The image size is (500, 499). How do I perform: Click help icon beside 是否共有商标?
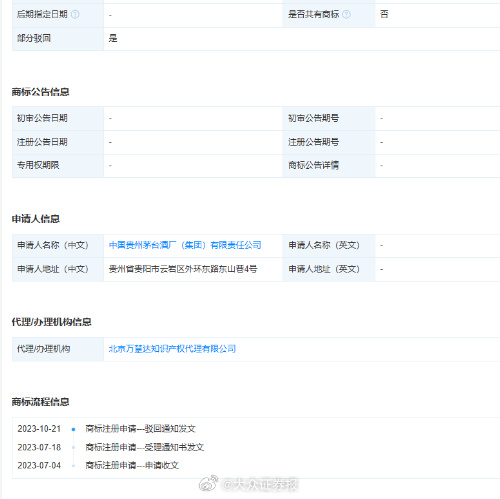pyautogui.click(x=347, y=14)
